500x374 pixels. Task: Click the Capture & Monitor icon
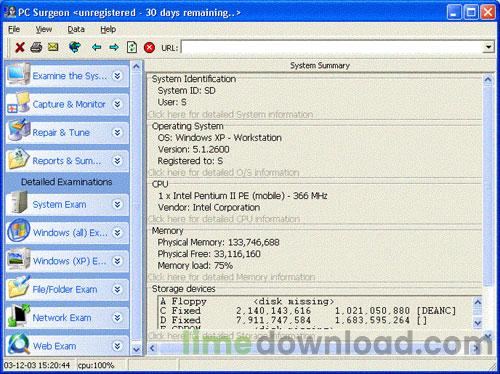point(19,102)
